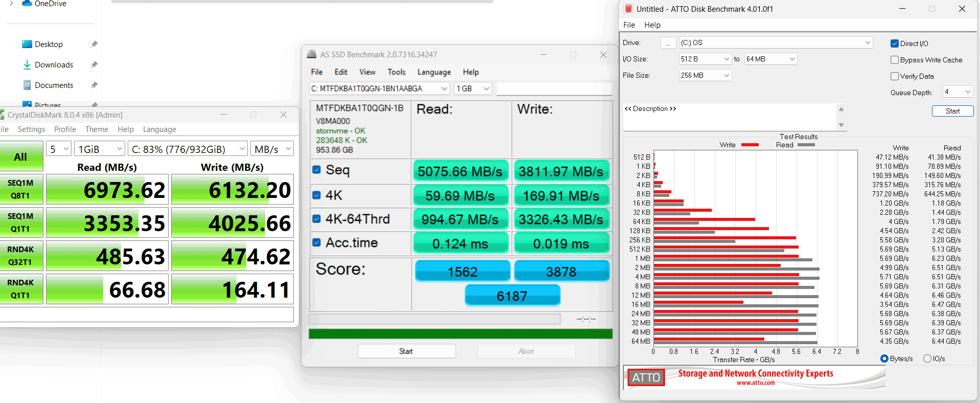
Task: Click the Documents icon in Explorer sidebar
Action: coord(27,85)
